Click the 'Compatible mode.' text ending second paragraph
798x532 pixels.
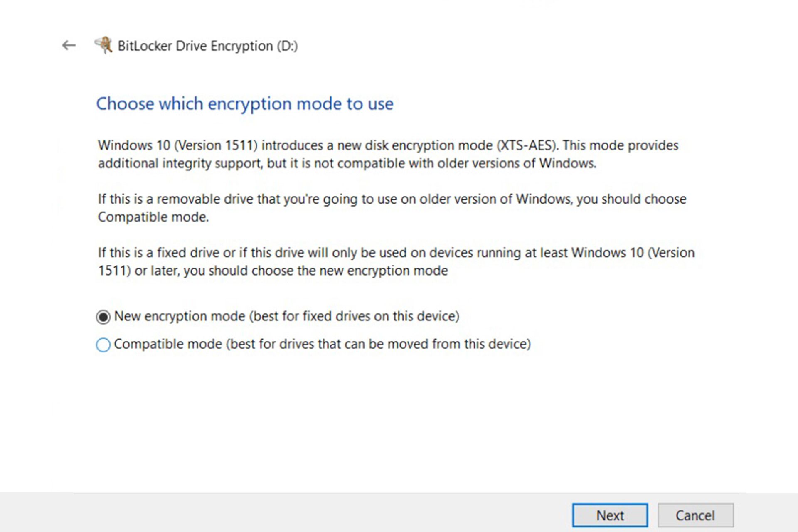pyautogui.click(x=153, y=217)
